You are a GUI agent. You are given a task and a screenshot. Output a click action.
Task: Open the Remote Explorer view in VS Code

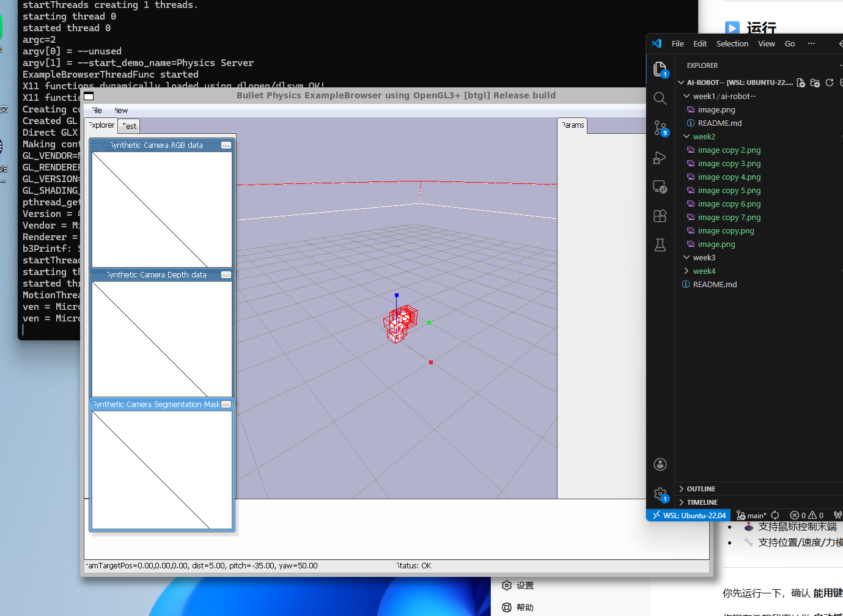click(660, 187)
